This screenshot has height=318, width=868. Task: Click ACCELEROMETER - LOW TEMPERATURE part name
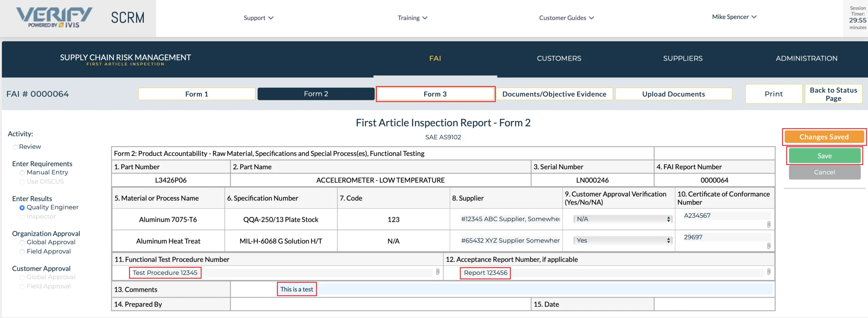coord(380,180)
